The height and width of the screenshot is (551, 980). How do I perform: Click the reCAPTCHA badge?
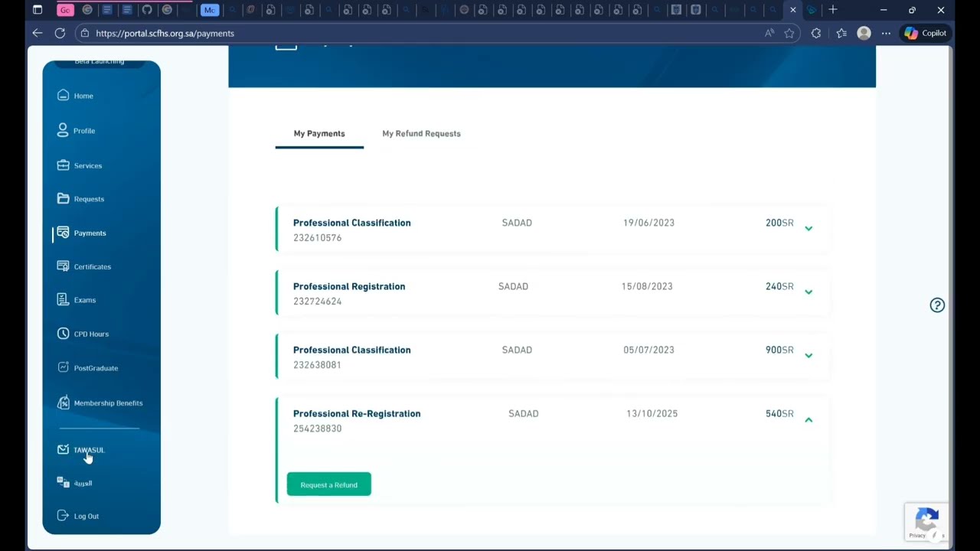point(926,522)
